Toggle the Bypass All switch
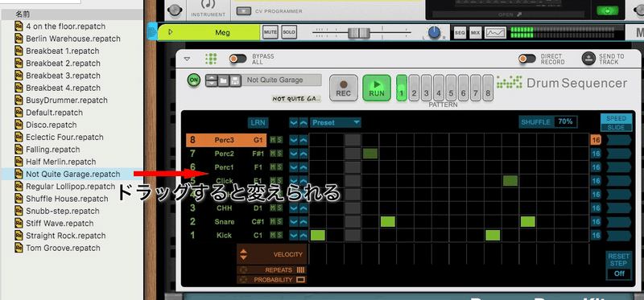The width and height of the screenshot is (644, 300). tap(238, 59)
